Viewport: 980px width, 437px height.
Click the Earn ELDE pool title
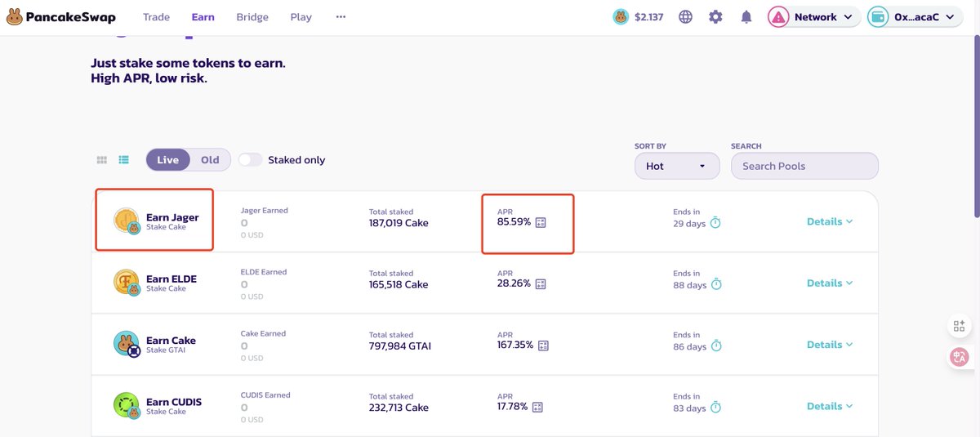[x=171, y=279]
